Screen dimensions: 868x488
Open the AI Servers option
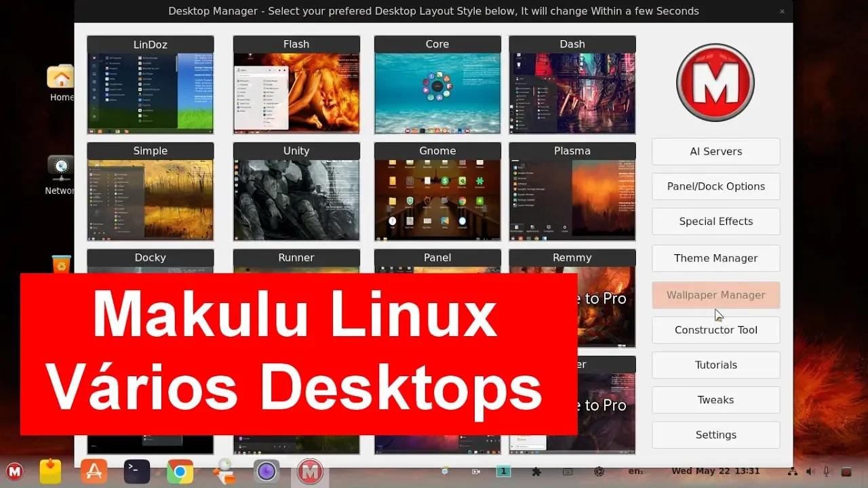point(716,151)
